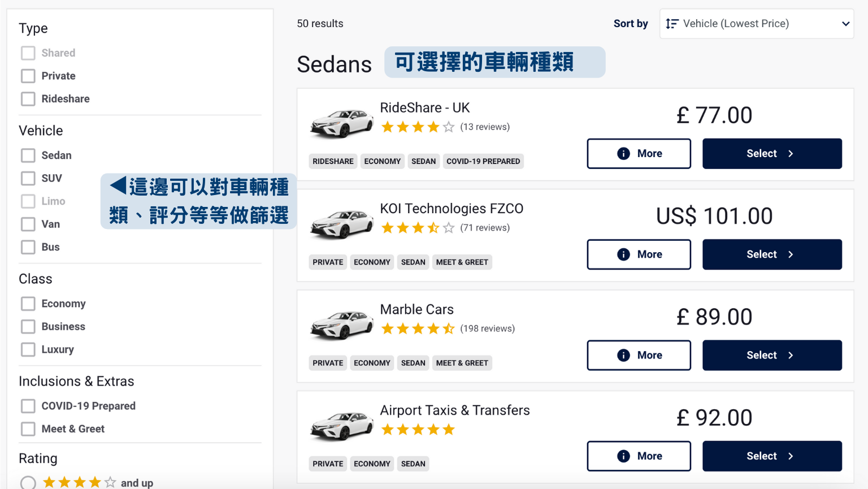
Task: Click the COVID-19 PREPARED tag on RideShare - UK
Action: [x=483, y=161]
